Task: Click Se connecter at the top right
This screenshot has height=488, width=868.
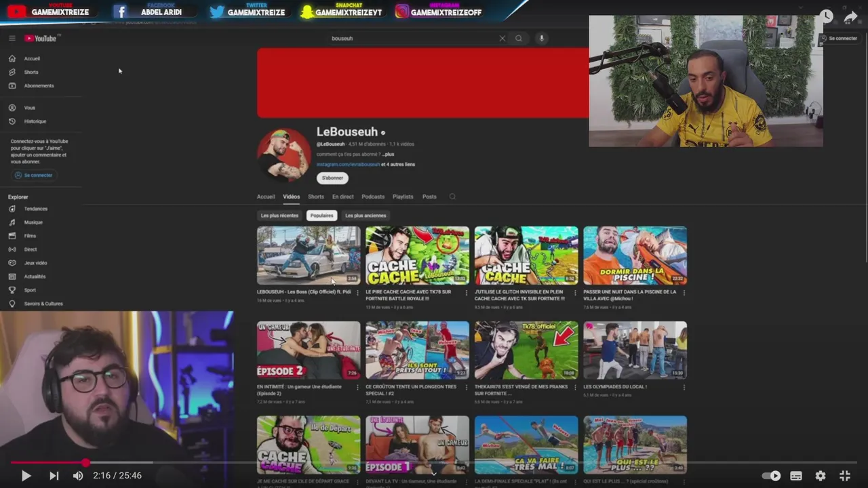Action: coord(840,38)
